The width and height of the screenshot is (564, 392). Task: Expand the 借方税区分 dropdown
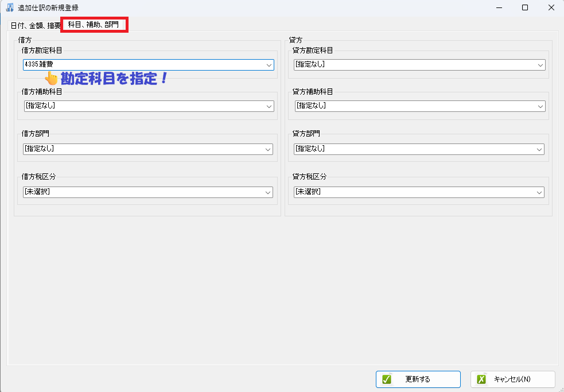coord(268,192)
